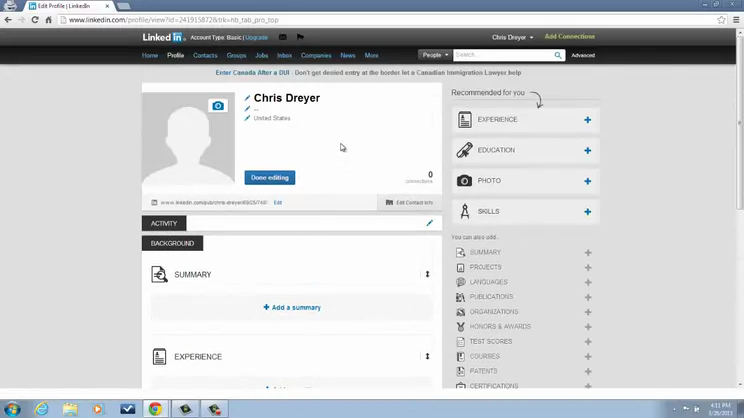Open the Companies nav item
The image size is (744, 418).
(316, 56)
